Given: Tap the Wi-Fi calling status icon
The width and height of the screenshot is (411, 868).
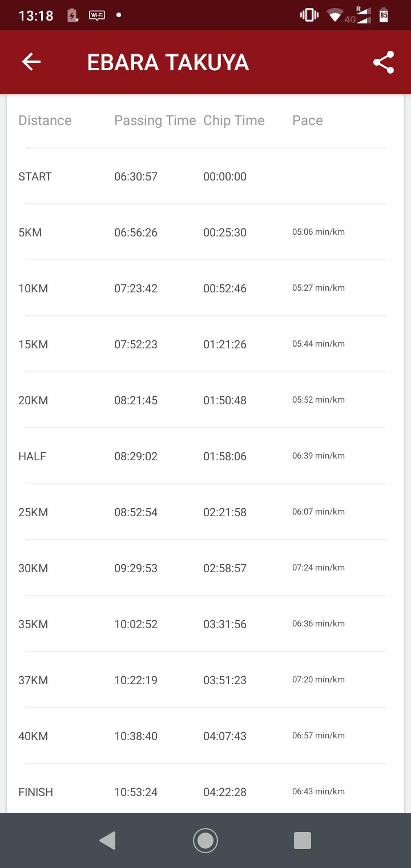Looking at the screenshot, I should [x=97, y=15].
